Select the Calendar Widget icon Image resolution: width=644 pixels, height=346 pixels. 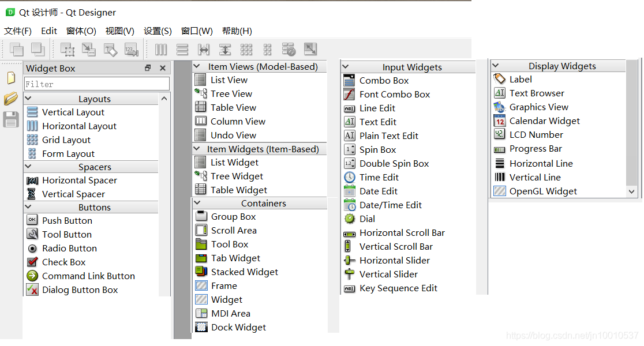pyautogui.click(x=499, y=121)
